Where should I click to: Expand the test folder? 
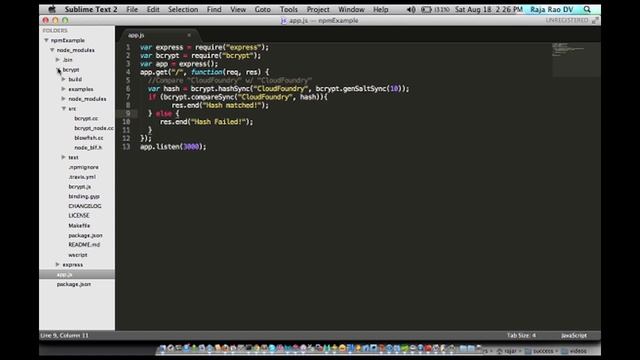pos(63,157)
